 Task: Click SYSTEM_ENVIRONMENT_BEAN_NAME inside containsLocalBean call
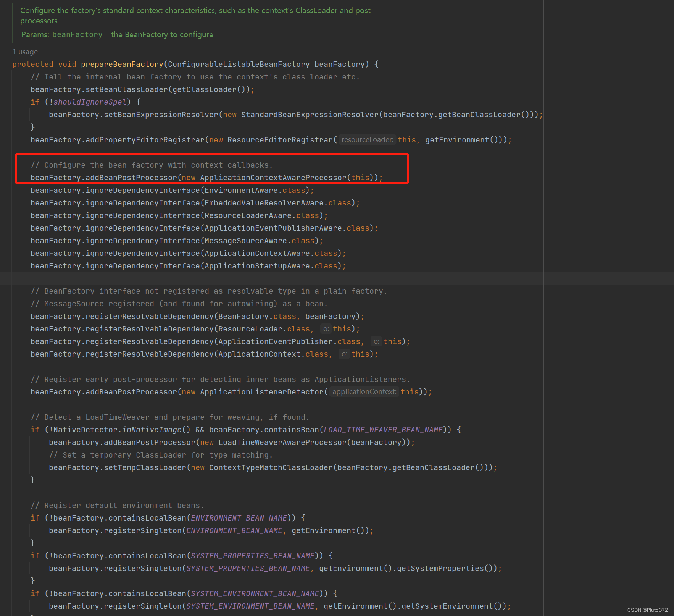[255, 593]
